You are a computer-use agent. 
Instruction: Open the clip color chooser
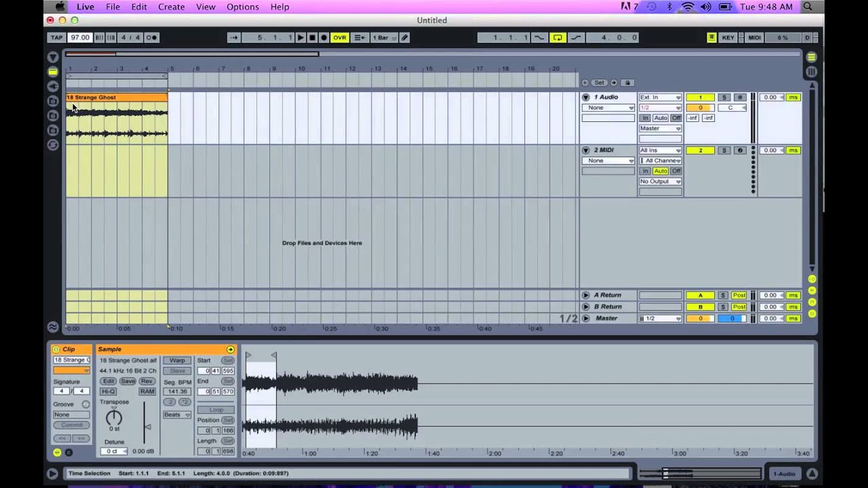71,370
